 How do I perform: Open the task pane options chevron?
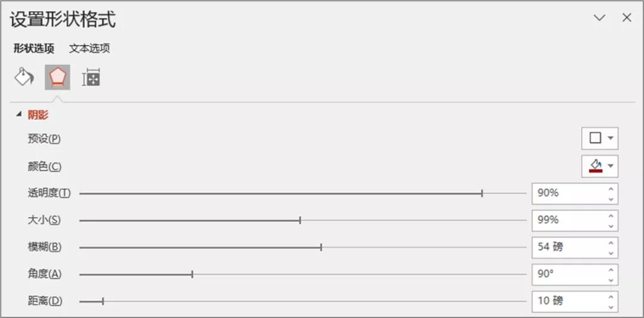click(599, 18)
